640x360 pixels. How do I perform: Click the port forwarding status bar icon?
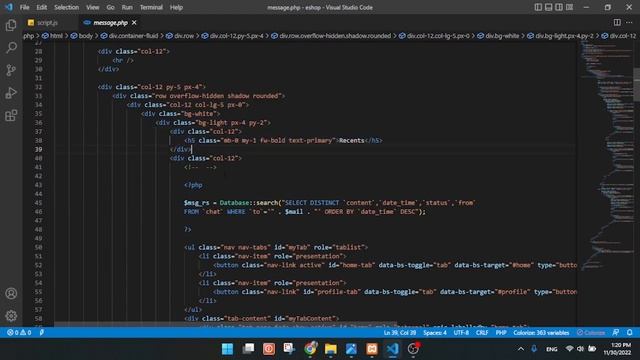pyautogui.click(x=42, y=333)
